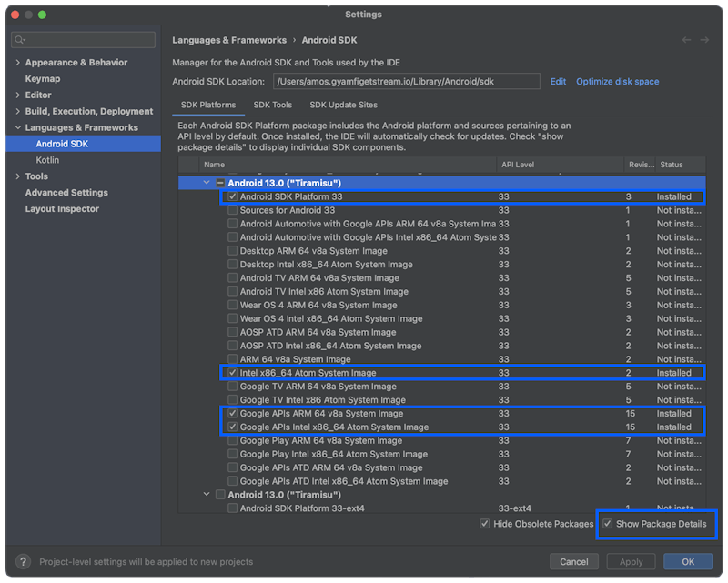Click the Edit link for SDK location

tap(558, 82)
